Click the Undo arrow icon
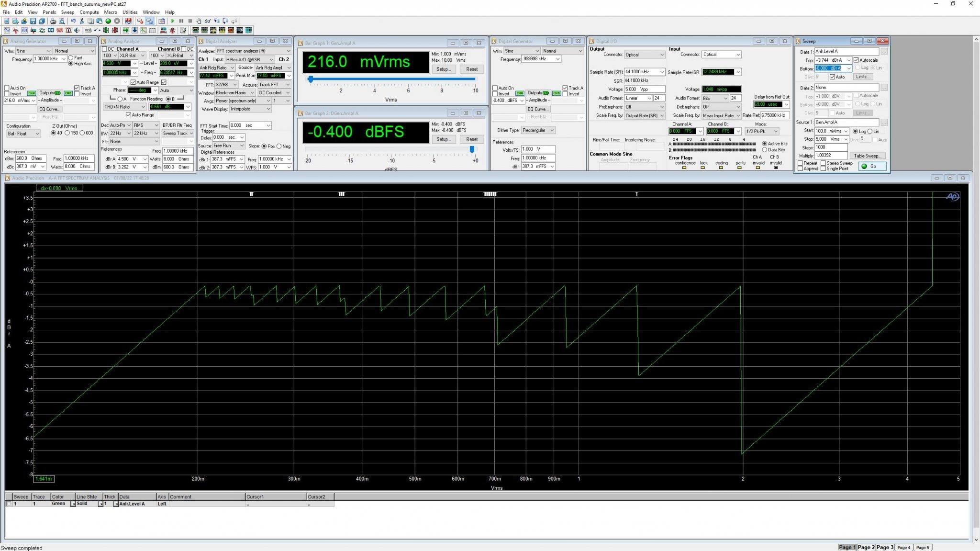This screenshot has height=551, width=980. pos(73,21)
